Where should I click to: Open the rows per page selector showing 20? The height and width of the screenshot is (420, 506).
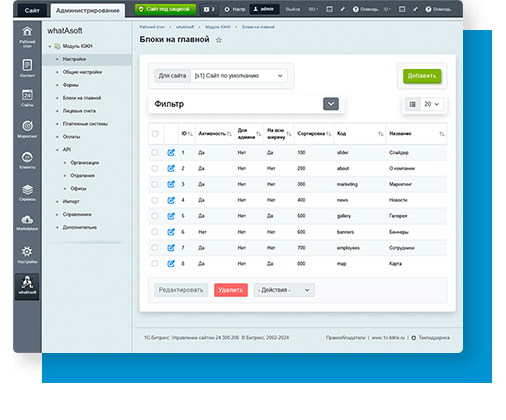point(432,104)
